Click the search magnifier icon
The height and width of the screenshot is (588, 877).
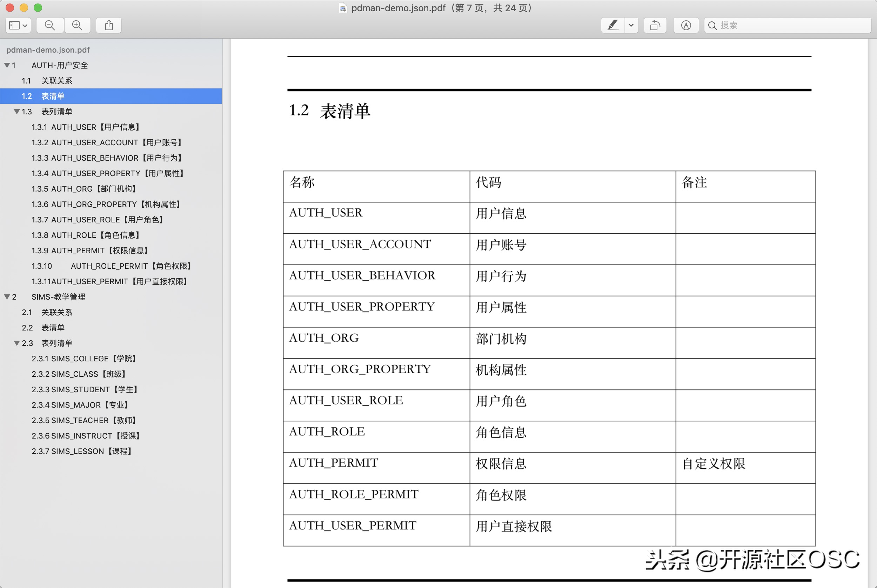click(x=712, y=25)
